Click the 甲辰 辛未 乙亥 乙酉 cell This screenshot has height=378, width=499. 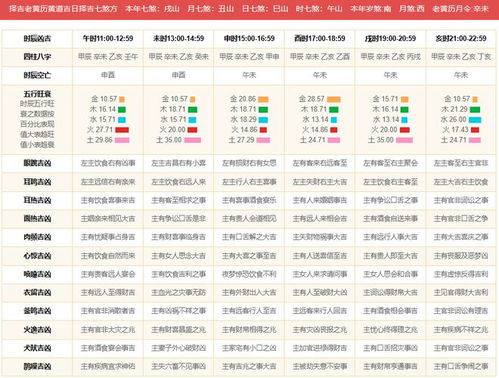pyautogui.click(x=319, y=57)
